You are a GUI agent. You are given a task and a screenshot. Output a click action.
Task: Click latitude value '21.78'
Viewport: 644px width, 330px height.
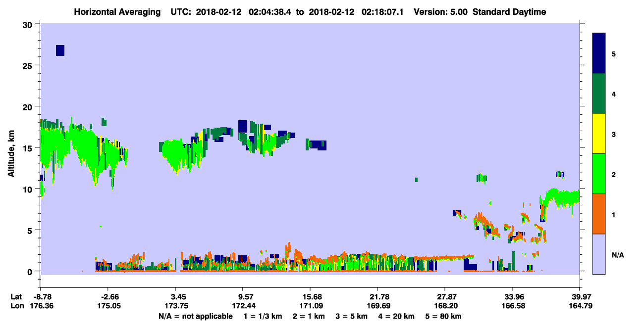coord(377,297)
